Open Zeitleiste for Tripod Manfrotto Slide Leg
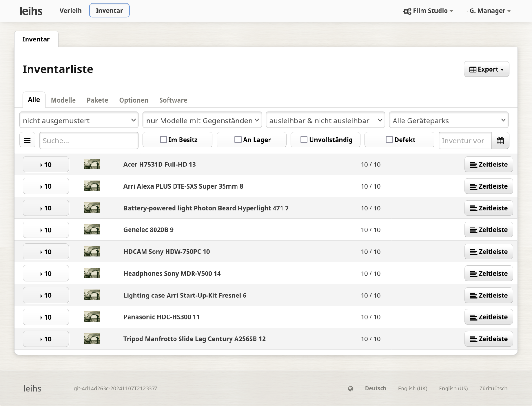This screenshot has width=532, height=406. 489,339
